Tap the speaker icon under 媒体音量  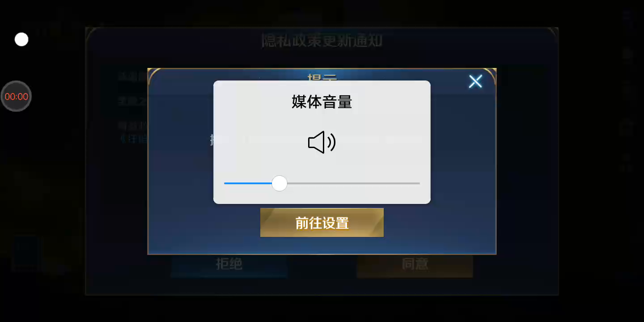tap(322, 143)
